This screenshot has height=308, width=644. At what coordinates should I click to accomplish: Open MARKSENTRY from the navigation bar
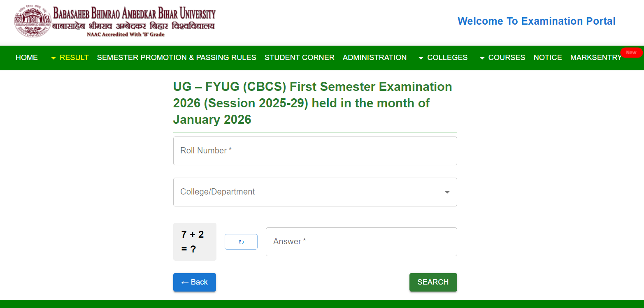pyautogui.click(x=595, y=58)
